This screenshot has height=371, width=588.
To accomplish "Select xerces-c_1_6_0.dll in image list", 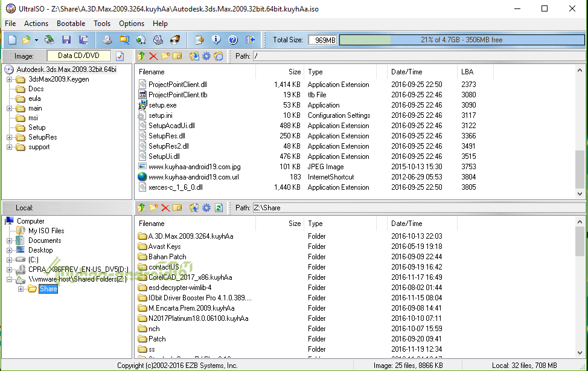I will coord(176,187).
